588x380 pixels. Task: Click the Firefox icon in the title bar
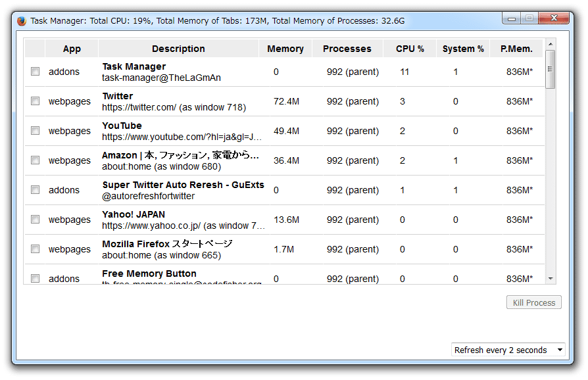click(x=22, y=21)
